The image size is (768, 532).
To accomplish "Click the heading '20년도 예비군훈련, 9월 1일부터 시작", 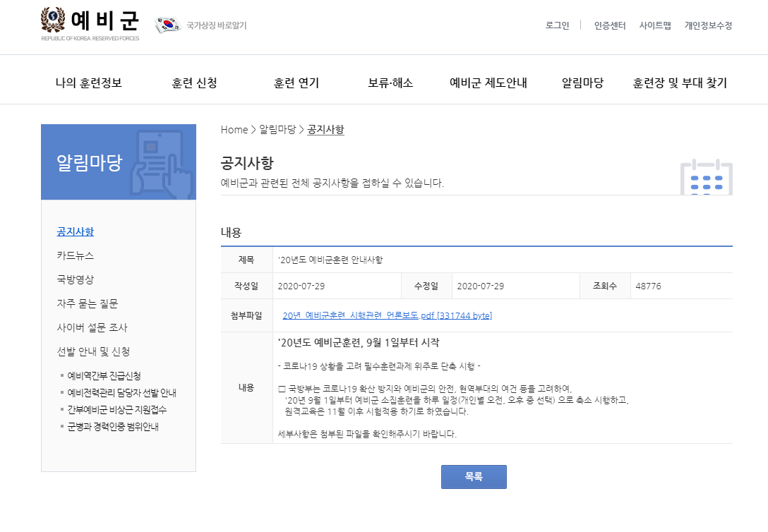I will coord(359,343).
